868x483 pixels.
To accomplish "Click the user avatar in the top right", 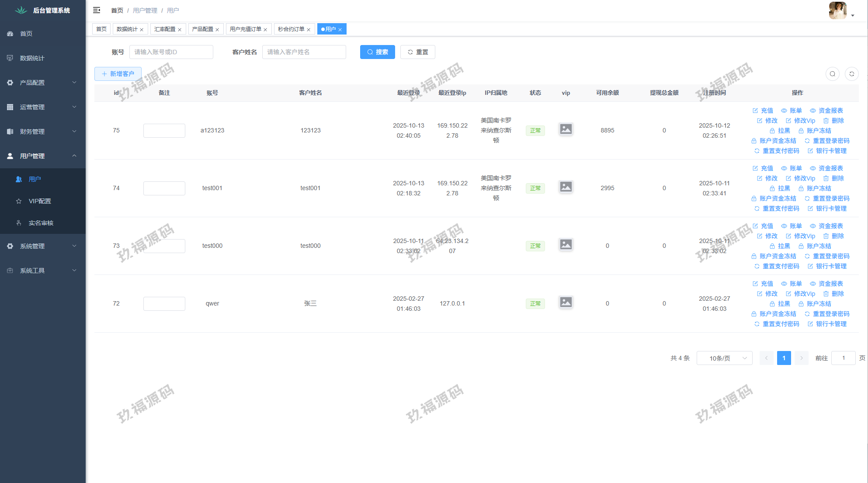I will tap(837, 10).
